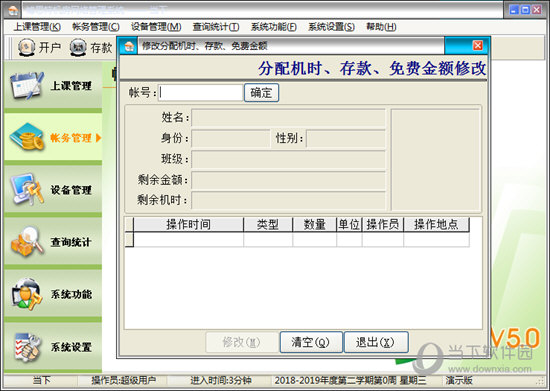Select the empty first row's selector cell

point(129,240)
